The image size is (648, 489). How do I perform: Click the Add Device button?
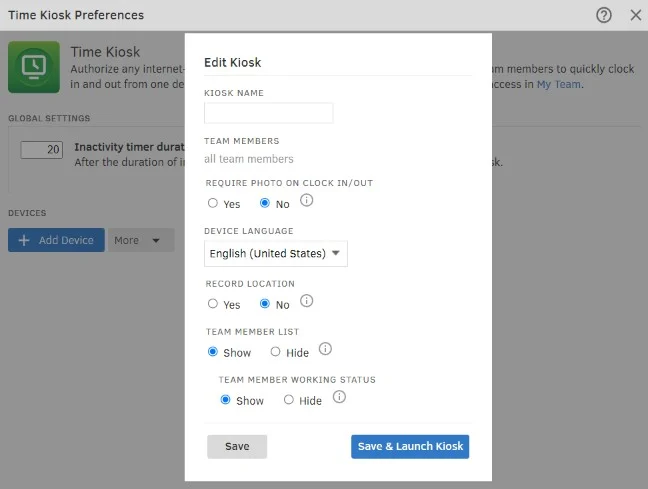pos(56,240)
